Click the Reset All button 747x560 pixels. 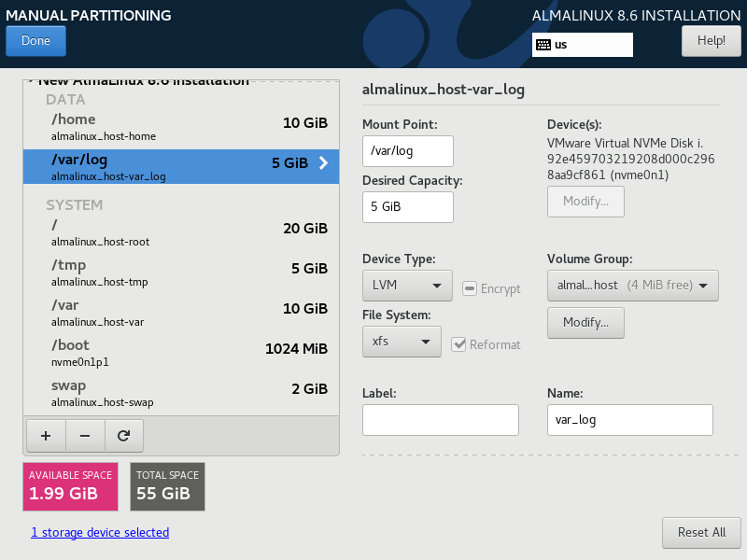tap(701, 532)
